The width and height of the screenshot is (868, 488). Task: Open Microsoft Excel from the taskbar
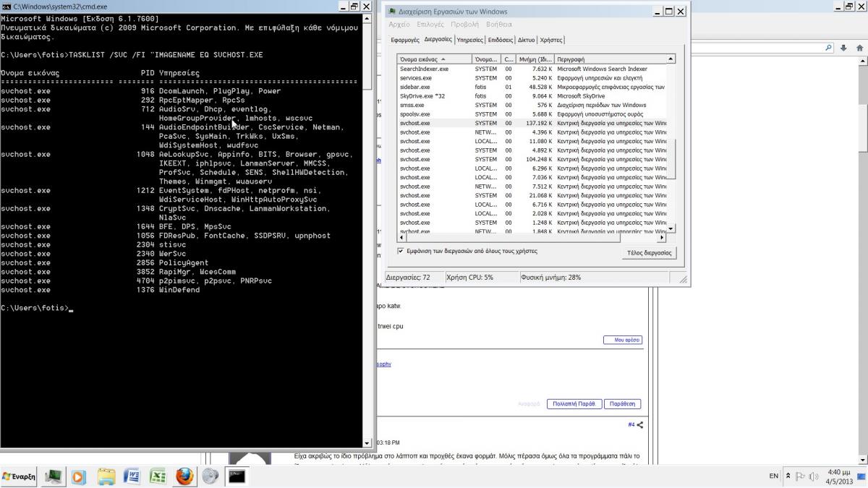[158, 476]
